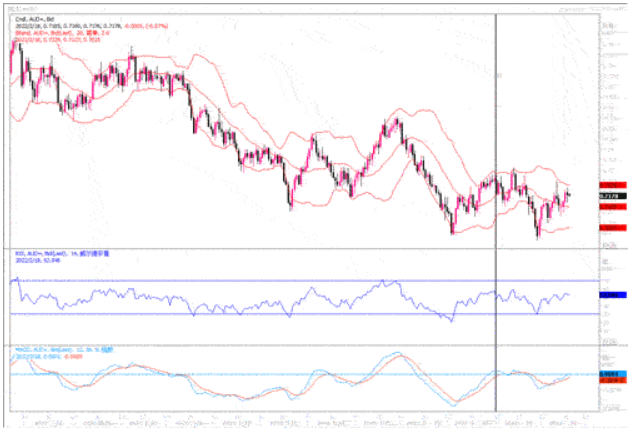Image resolution: width=632 pixels, height=440 pixels.
Task: Click the price scale on the right
Action: point(611,120)
